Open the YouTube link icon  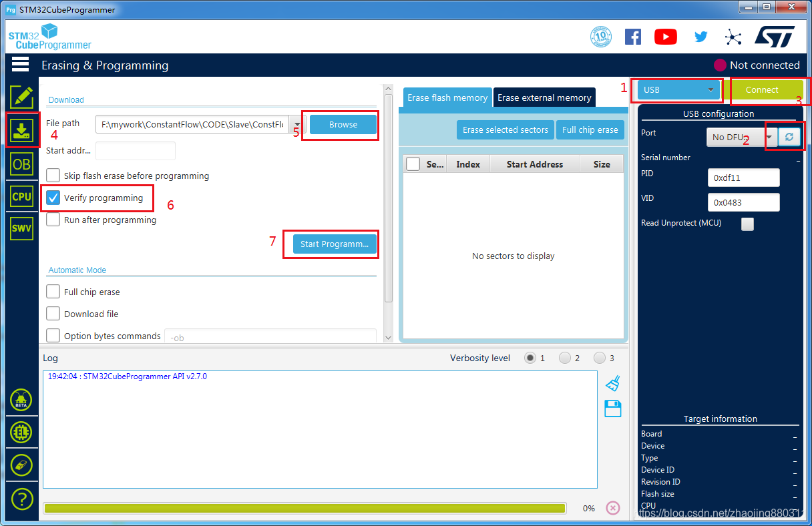pos(666,37)
